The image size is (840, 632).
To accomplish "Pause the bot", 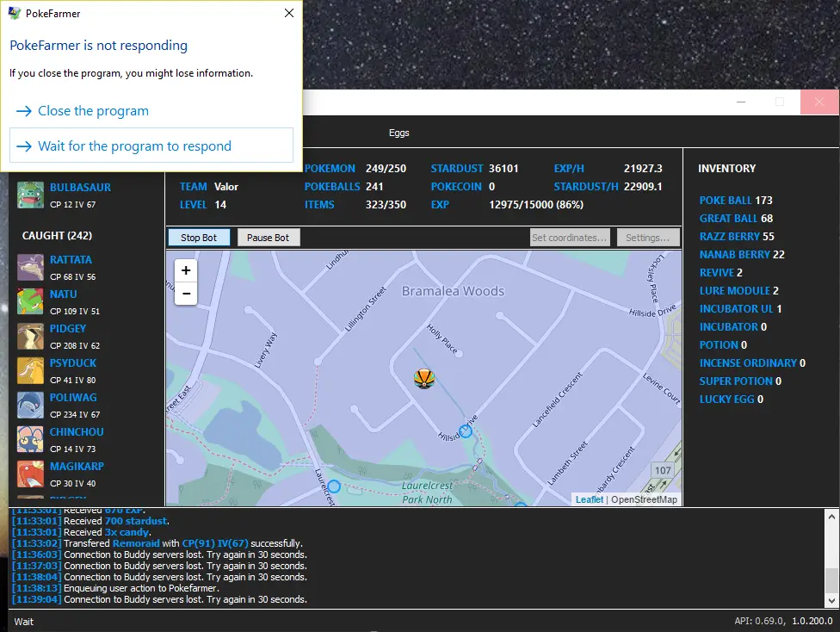I will tap(268, 238).
